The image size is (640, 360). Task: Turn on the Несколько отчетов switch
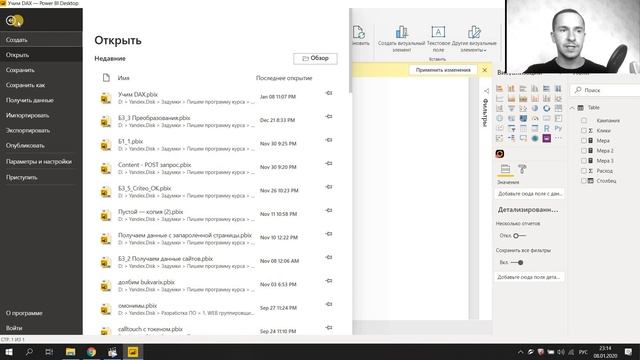[519, 236]
